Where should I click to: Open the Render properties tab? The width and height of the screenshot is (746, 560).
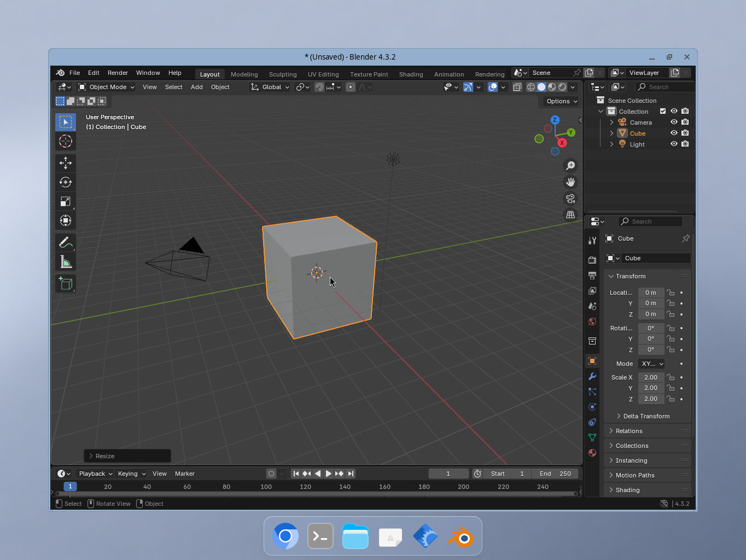coord(592,260)
